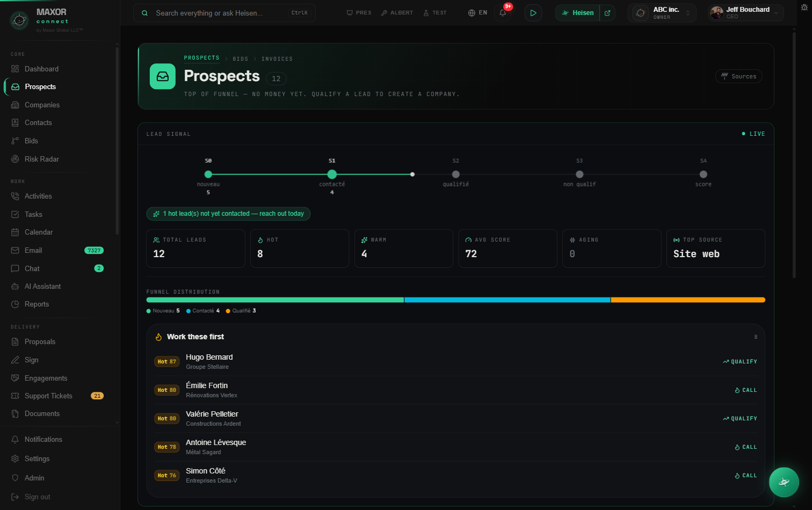Click the Heisen button
The width and height of the screenshot is (812, 510).
click(x=577, y=13)
